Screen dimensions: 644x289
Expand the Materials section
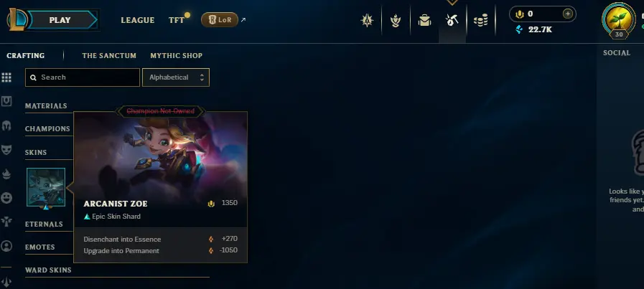[x=46, y=106]
